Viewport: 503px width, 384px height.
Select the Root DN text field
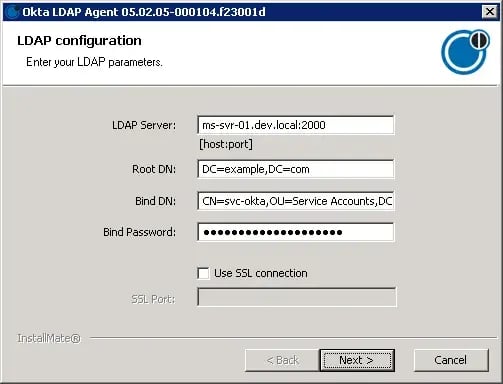tap(296, 169)
